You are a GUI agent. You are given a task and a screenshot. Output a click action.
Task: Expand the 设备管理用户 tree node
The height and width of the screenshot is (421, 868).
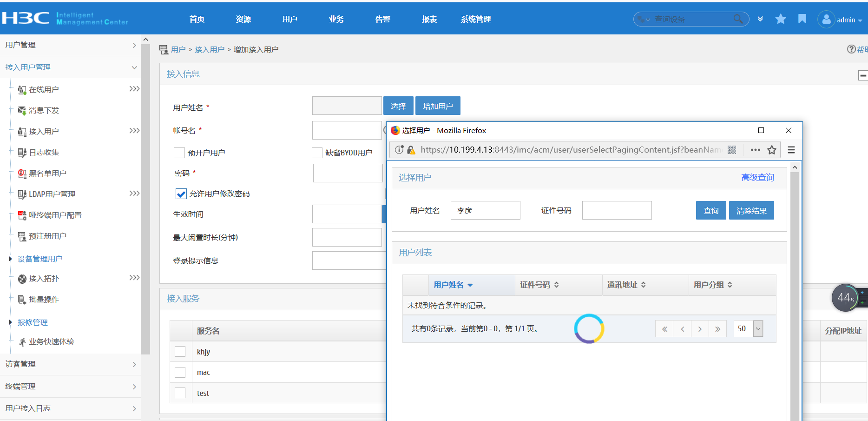click(x=11, y=259)
